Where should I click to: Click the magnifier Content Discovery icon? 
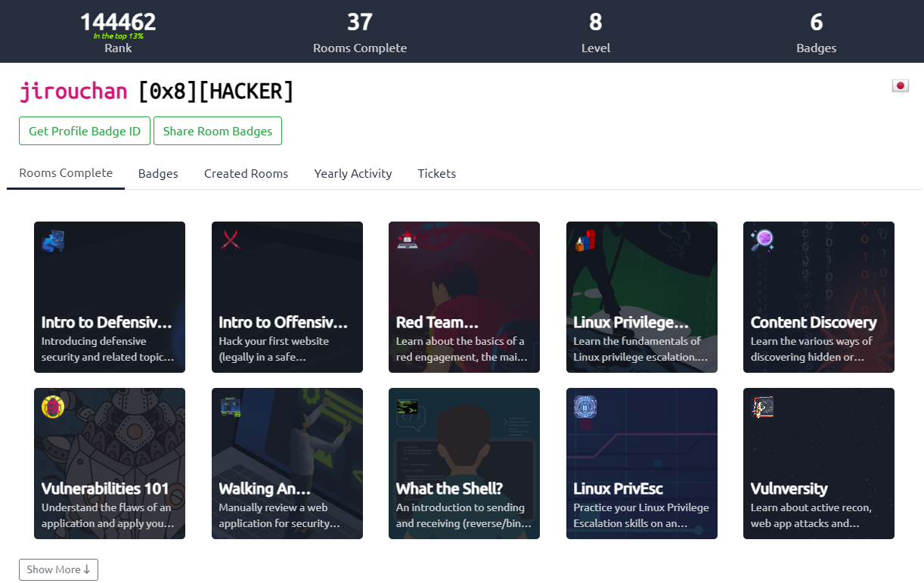coord(762,240)
